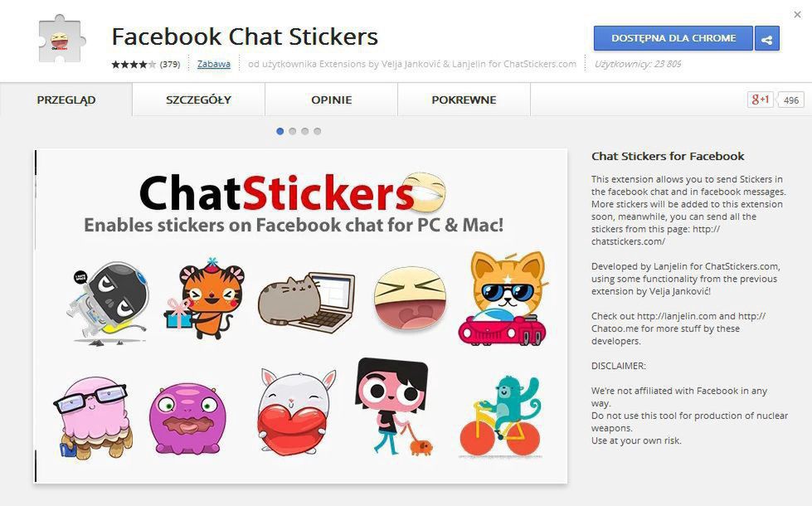Close the extension details dialog
Screen dimensions: 812x506
pyautogui.click(x=798, y=14)
